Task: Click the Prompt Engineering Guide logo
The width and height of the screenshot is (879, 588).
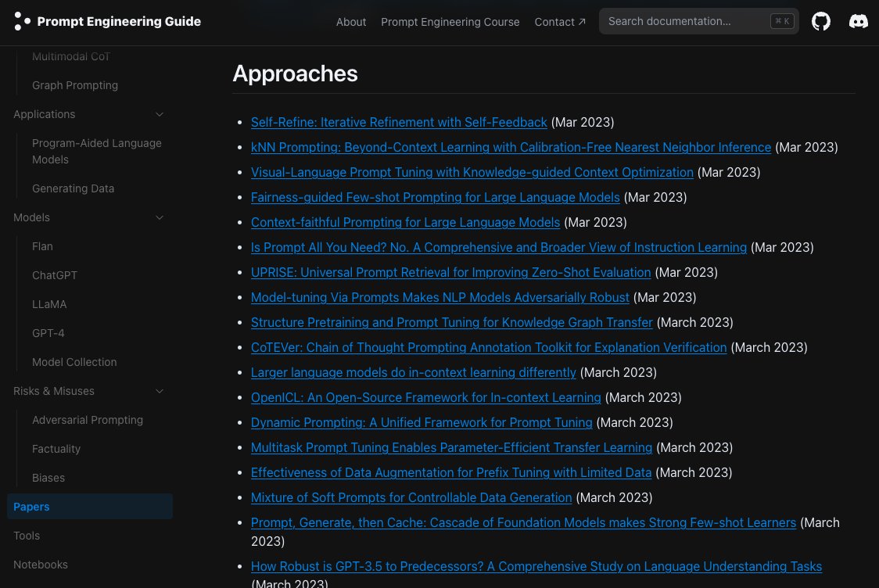Action: (x=107, y=21)
